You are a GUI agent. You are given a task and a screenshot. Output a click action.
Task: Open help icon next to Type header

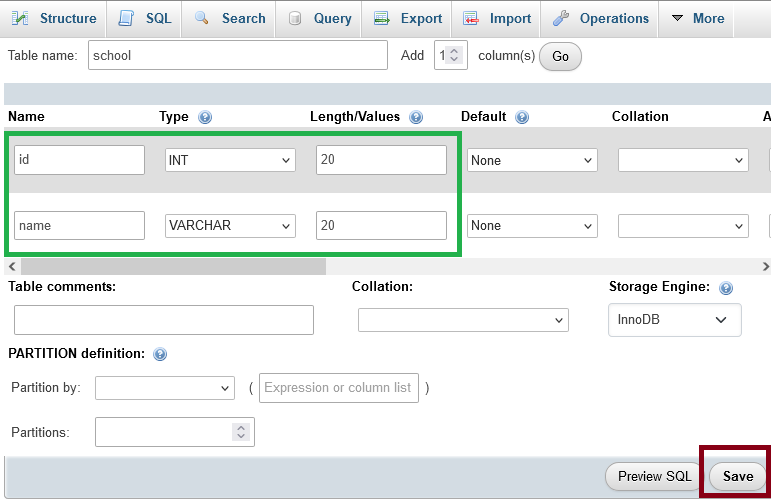tap(205, 117)
